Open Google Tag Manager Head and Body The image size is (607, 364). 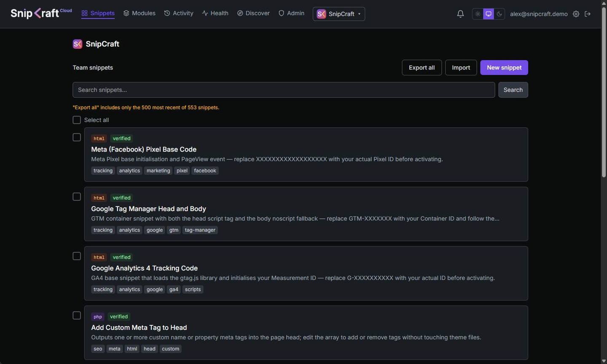point(148,209)
